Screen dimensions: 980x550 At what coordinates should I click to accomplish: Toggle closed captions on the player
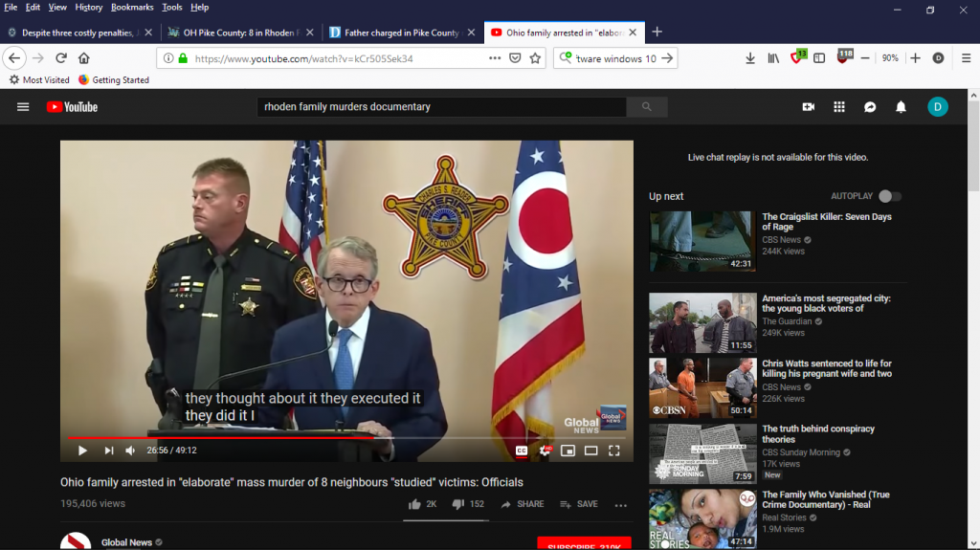pos(522,450)
